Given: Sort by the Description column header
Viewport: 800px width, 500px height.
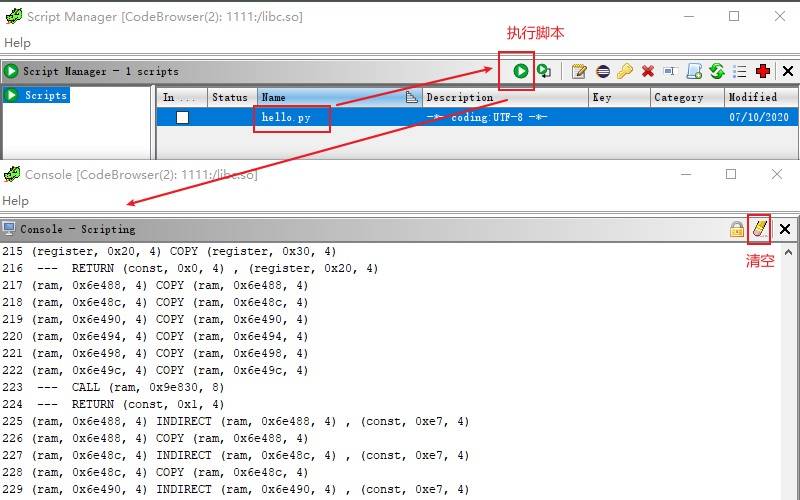Looking at the screenshot, I should [505, 97].
